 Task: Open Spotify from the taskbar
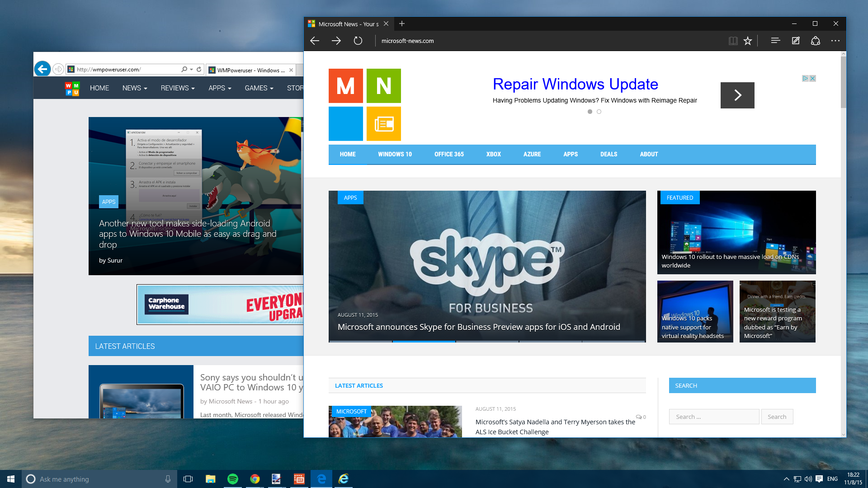[233, 479]
